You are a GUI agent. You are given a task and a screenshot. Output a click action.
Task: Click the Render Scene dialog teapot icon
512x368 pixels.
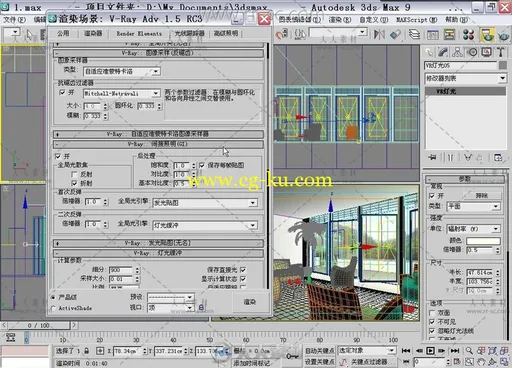click(x=487, y=35)
